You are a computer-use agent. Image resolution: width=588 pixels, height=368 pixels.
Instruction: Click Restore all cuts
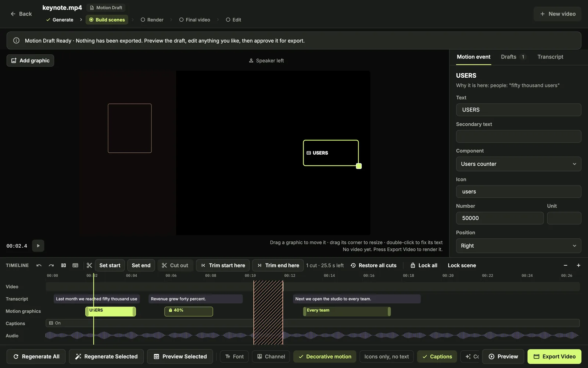coord(374,265)
